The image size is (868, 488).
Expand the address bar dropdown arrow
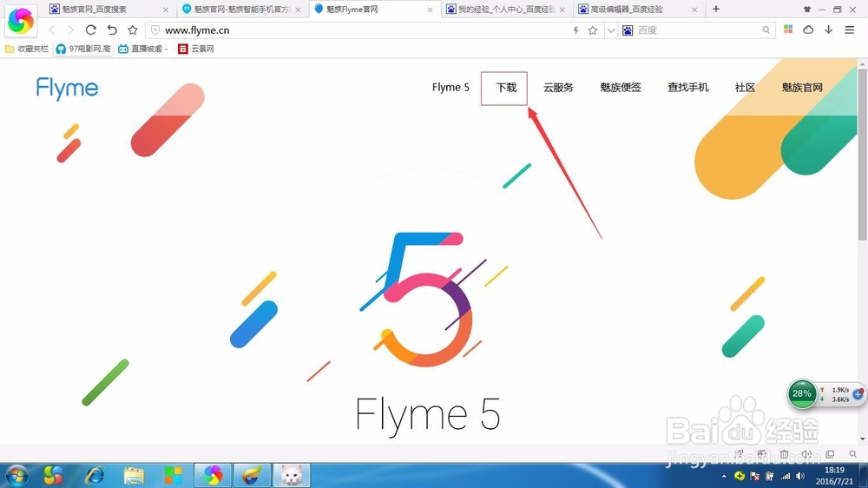[x=610, y=30]
